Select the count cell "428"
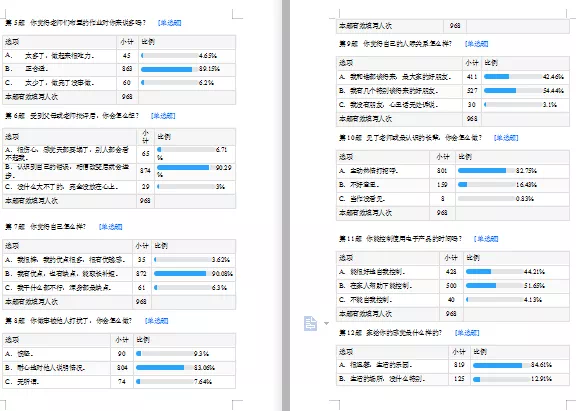Viewport: 576px width, 411px height. [x=451, y=272]
